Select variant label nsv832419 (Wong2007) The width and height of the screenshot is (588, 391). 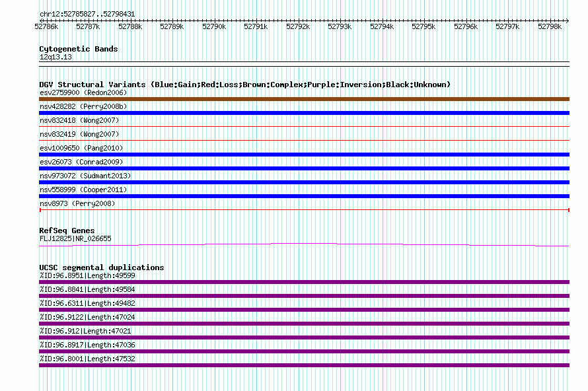coord(79,134)
